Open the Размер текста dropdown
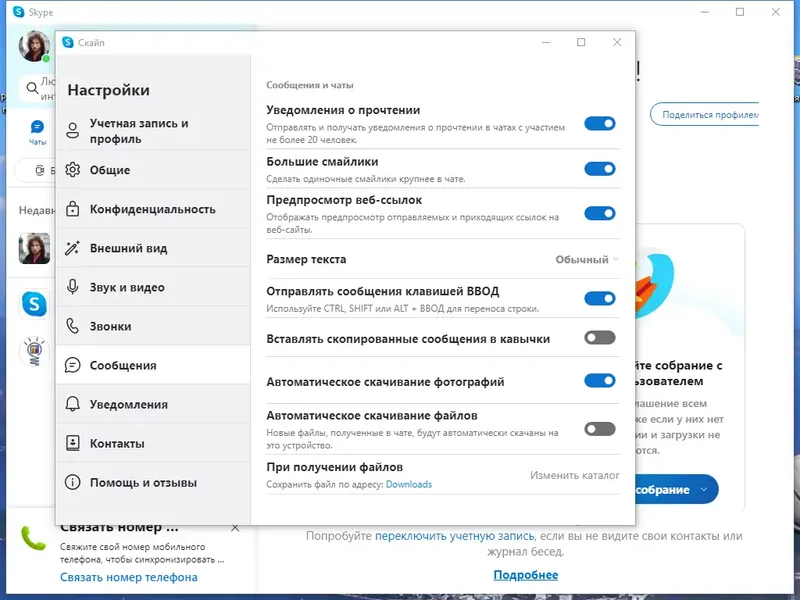 coord(585,258)
